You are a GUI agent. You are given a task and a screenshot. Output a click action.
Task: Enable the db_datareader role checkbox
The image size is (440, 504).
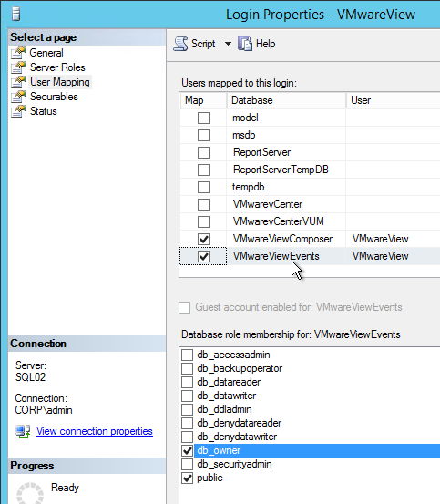(188, 382)
